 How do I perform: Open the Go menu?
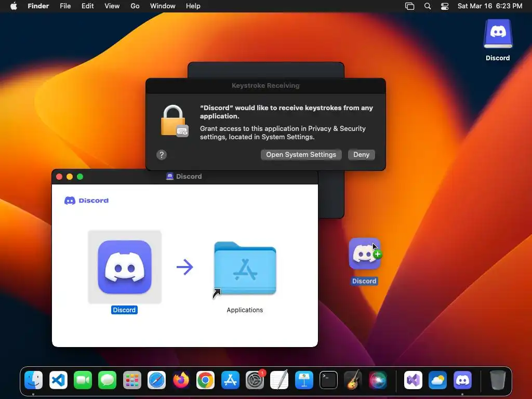click(x=135, y=6)
